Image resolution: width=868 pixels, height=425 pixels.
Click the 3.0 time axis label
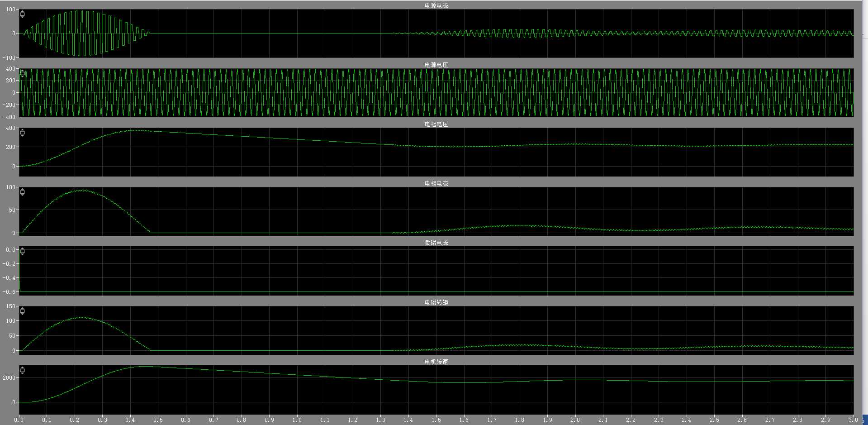[x=853, y=420]
